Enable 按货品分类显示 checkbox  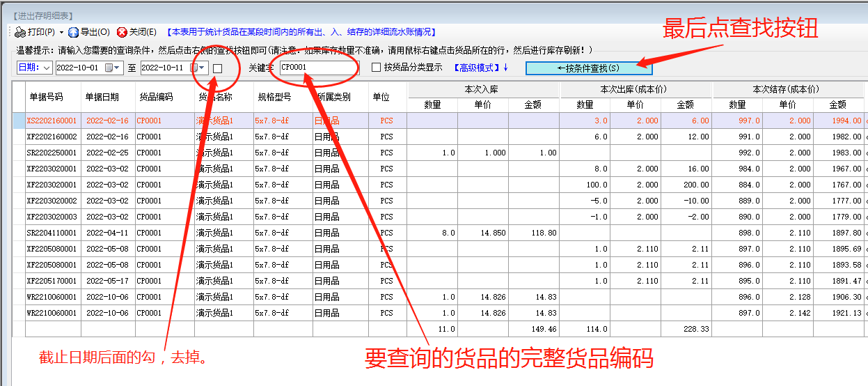pyautogui.click(x=377, y=68)
